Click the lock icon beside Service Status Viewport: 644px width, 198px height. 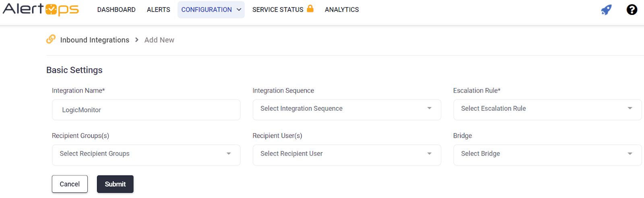pos(310,8)
